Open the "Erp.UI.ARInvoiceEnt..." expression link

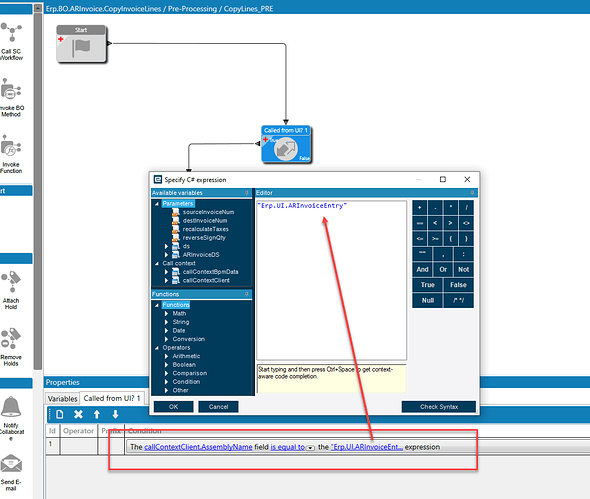point(367,447)
